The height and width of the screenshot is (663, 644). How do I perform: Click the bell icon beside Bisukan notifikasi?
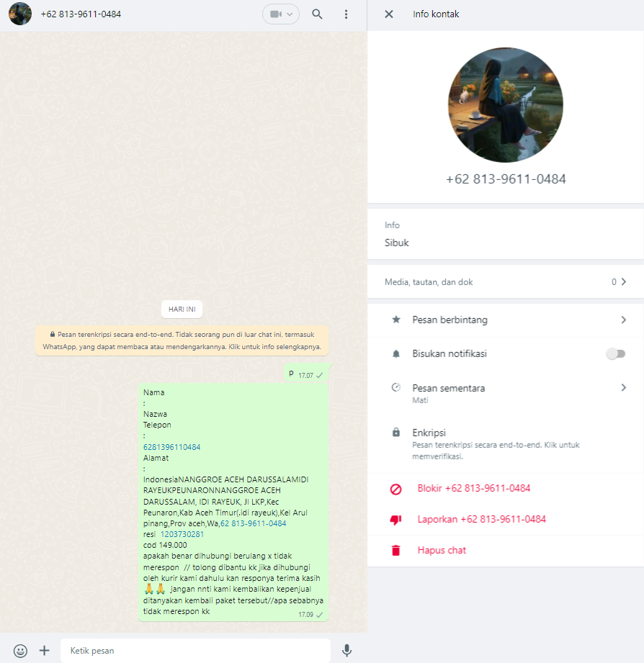point(396,354)
